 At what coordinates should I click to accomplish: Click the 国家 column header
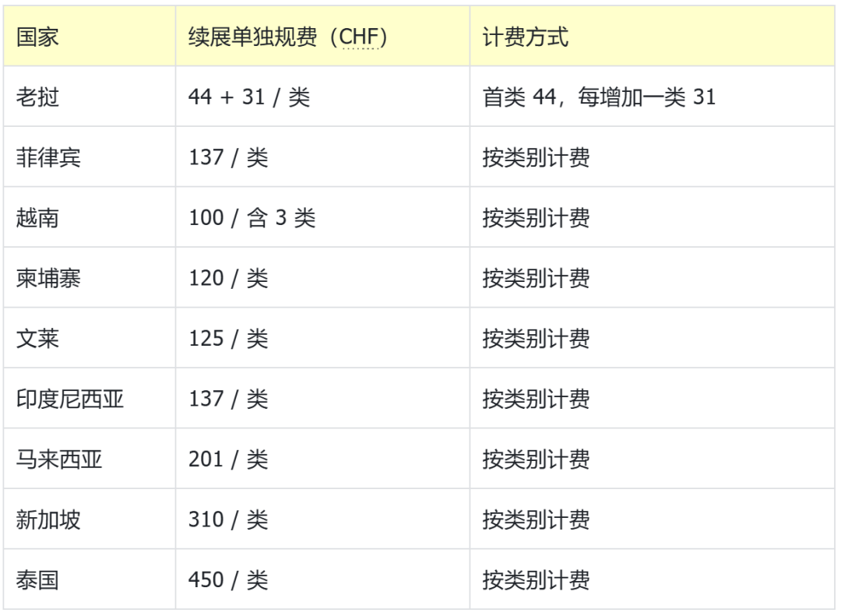click(90, 37)
